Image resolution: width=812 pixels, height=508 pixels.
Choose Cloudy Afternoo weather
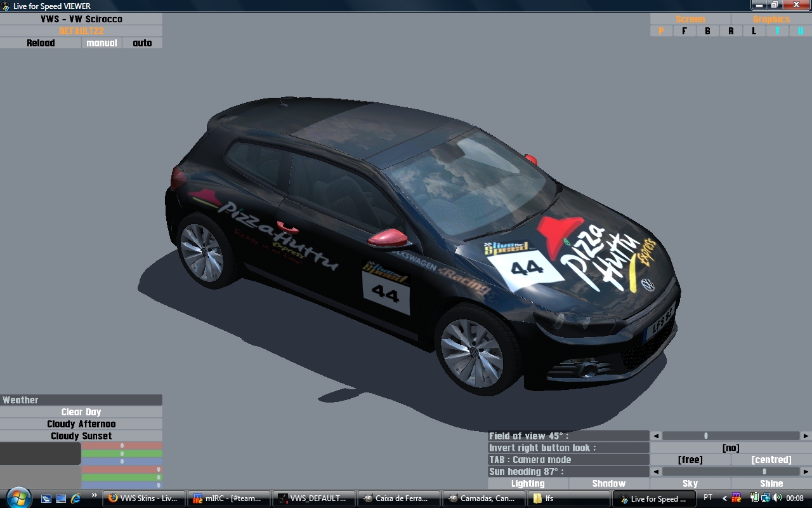[x=81, y=424]
